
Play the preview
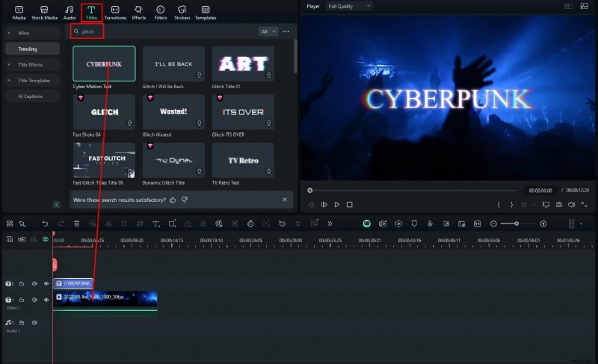(337, 205)
